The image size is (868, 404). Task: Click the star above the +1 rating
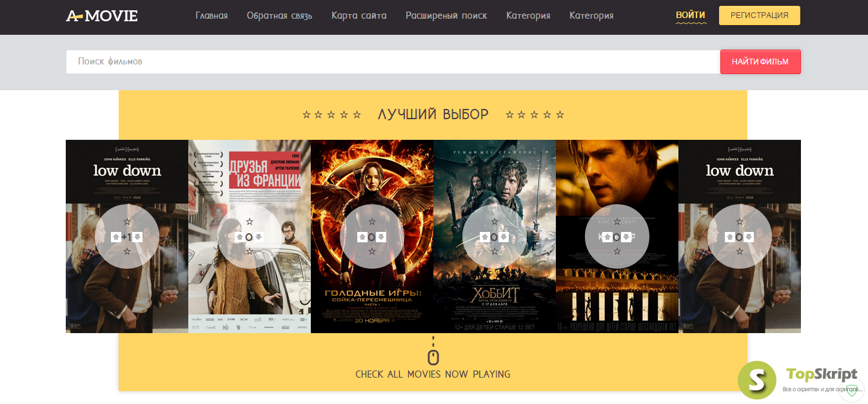[x=127, y=222]
